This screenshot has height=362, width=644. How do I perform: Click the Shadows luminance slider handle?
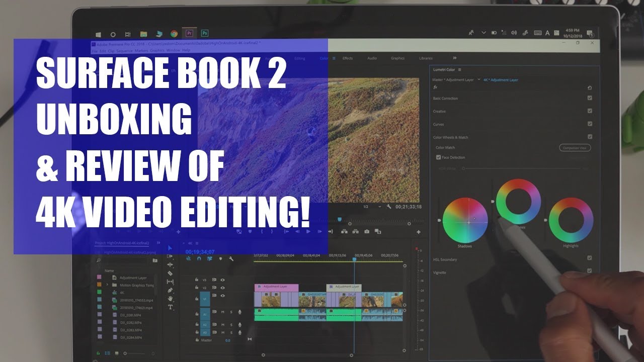tap(440, 220)
